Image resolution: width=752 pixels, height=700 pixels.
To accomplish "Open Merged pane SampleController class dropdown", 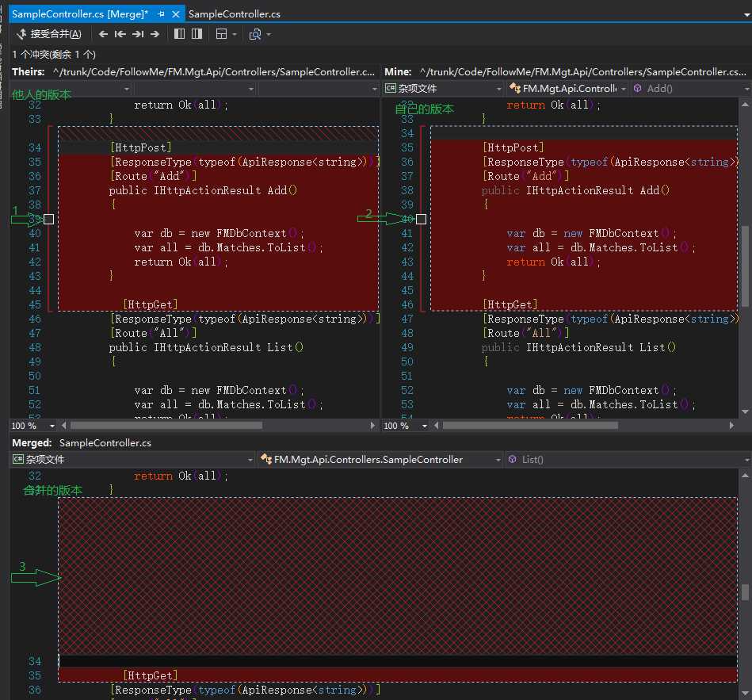I will point(380,460).
